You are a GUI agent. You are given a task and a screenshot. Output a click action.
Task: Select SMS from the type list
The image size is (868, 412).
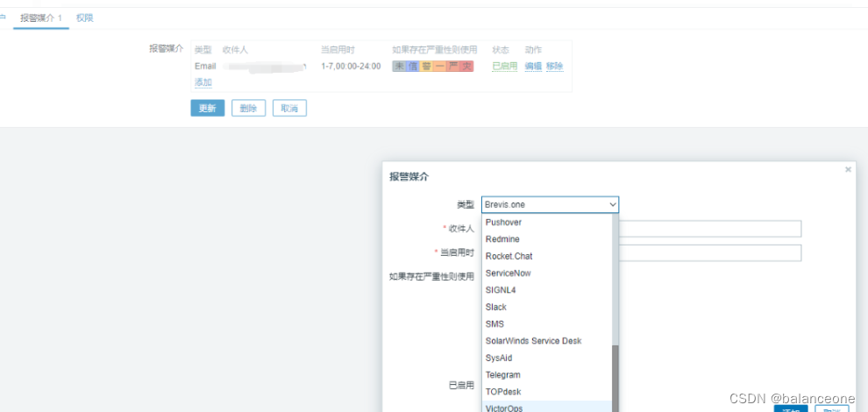click(x=546, y=324)
